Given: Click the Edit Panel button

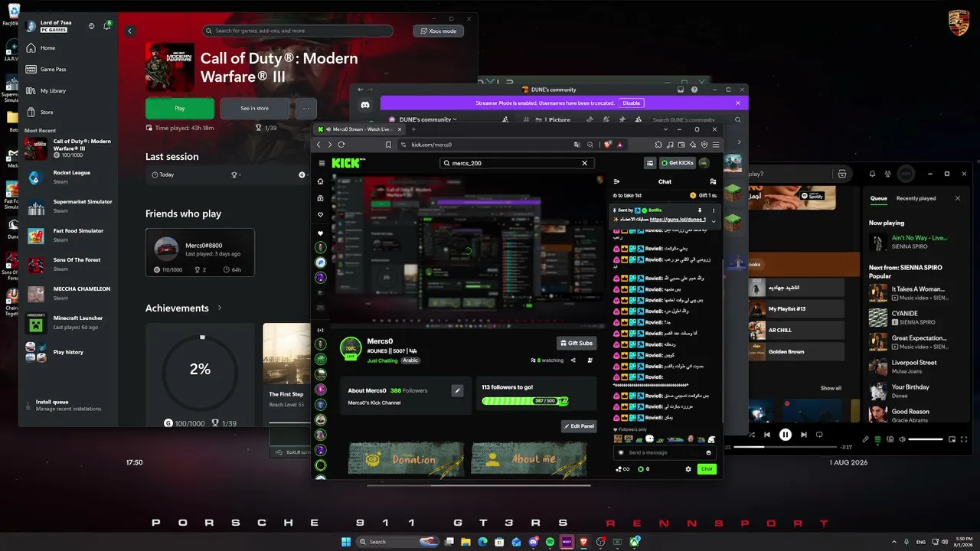Looking at the screenshot, I should click(579, 426).
